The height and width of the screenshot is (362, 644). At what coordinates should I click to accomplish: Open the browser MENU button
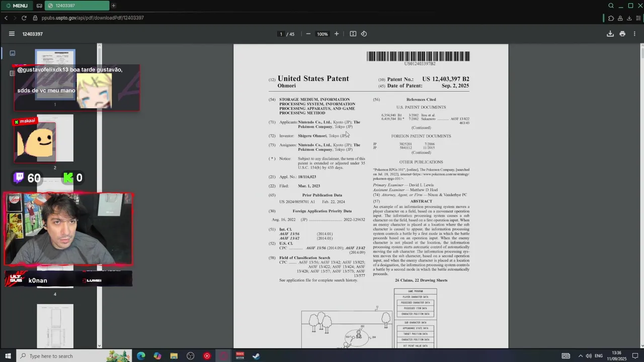[x=16, y=6]
